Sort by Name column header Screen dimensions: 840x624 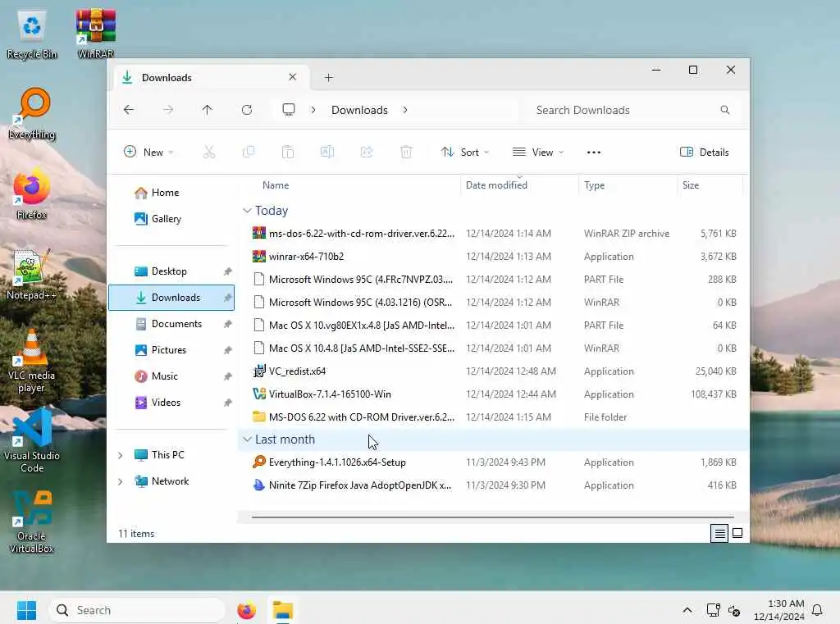[276, 185]
